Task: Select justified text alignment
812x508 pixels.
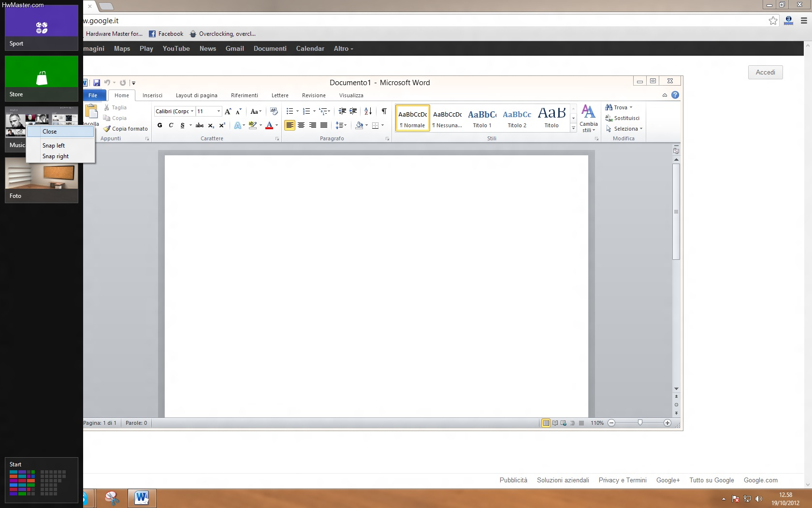Action: 324,125
